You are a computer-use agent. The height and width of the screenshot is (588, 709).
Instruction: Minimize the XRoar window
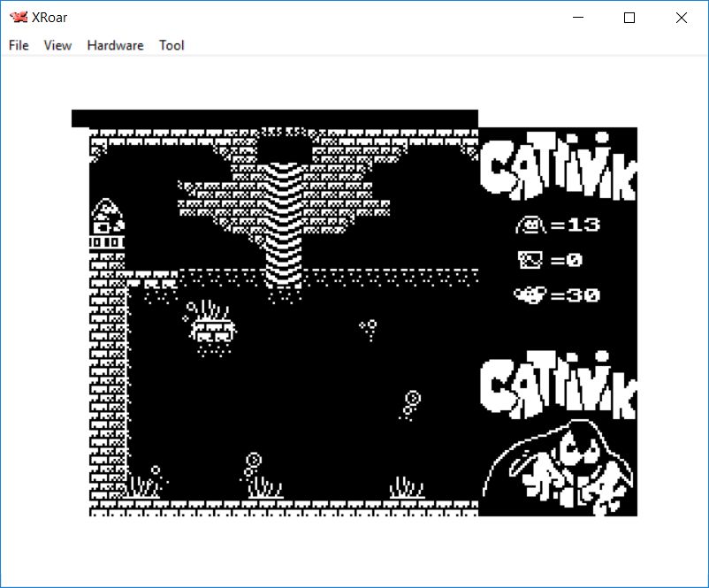click(579, 18)
